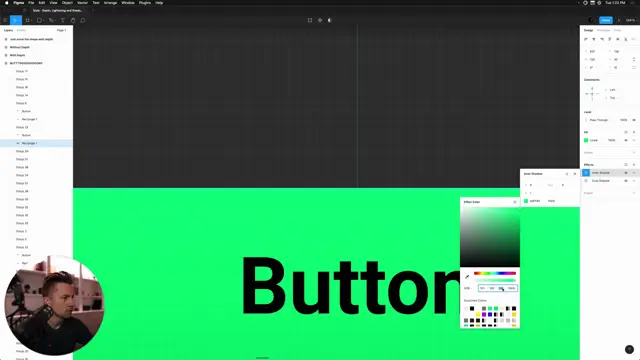Viewport: 640px width, 360px height.
Task: Open the File menu
Action: (x=31, y=2)
